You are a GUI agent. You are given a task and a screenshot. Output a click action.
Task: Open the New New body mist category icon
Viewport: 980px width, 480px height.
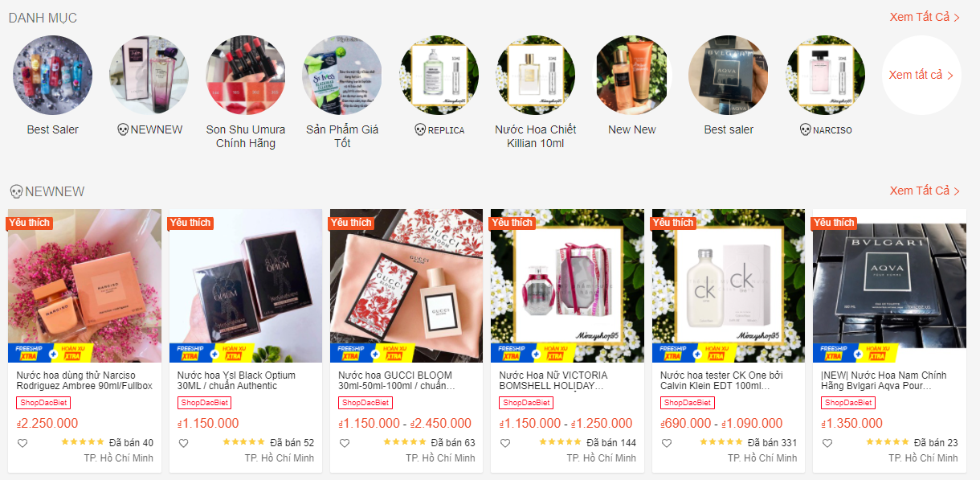[x=632, y=75]
